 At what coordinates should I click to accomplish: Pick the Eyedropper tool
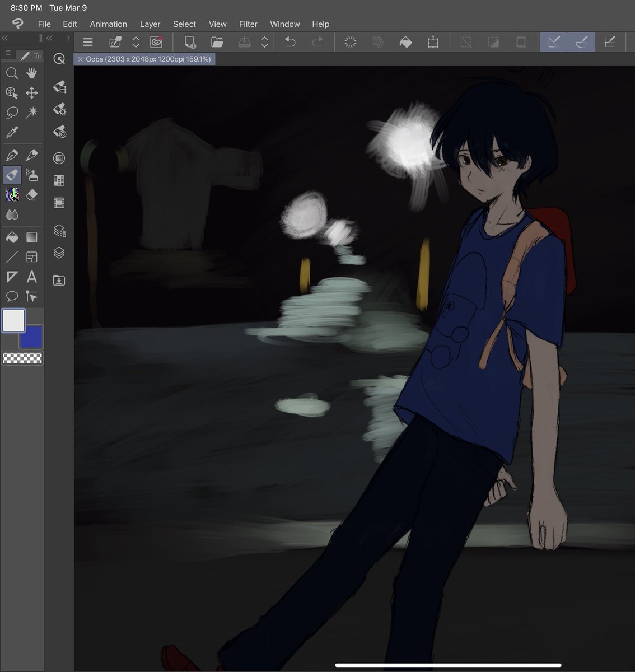click(12, 132)
